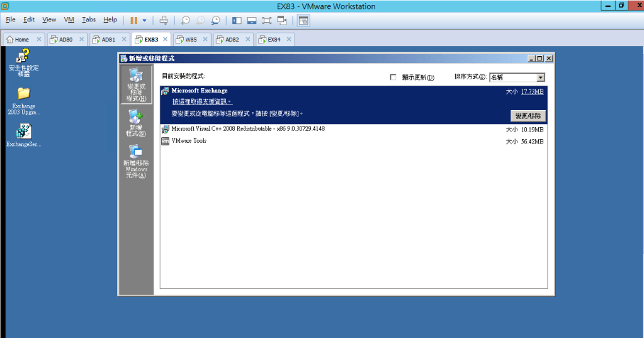
Task: Click Send Ctrl+Alt+Del toolbar icon
Action: tap(164, 20)
